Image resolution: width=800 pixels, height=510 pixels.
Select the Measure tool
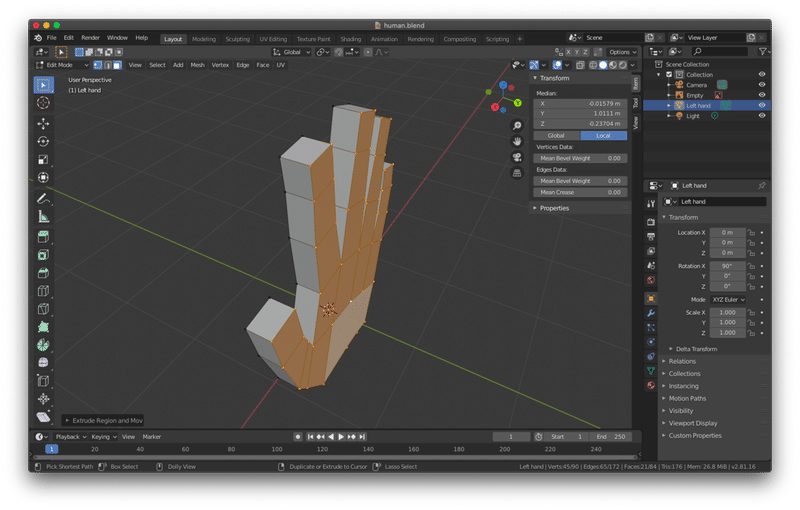(43, 217)
